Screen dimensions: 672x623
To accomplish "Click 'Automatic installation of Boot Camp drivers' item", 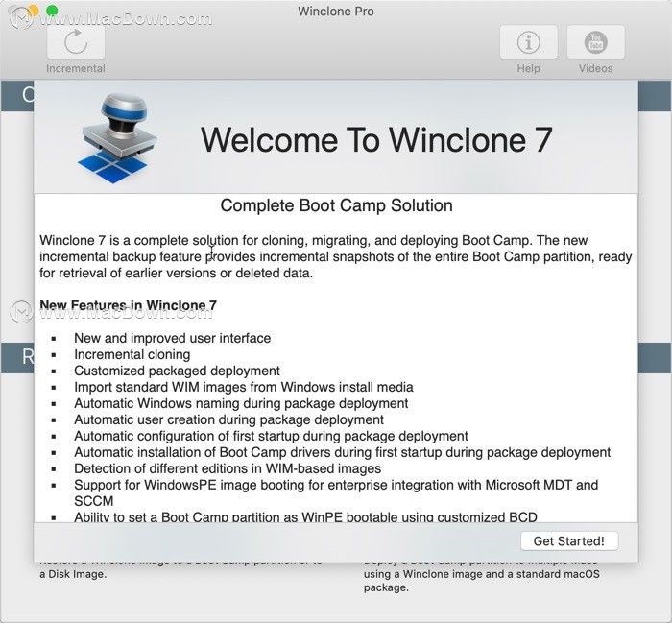I will pyautogui.click(x=343, y=452).
